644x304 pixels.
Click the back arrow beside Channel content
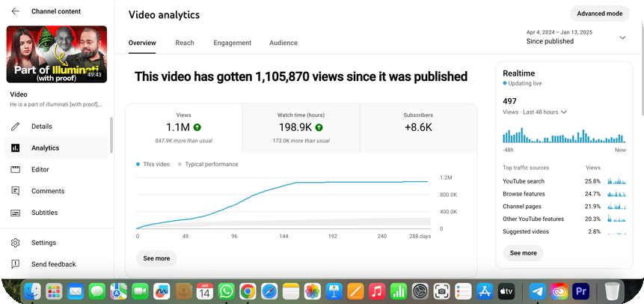pyautogui.click(x=16, y=11)
